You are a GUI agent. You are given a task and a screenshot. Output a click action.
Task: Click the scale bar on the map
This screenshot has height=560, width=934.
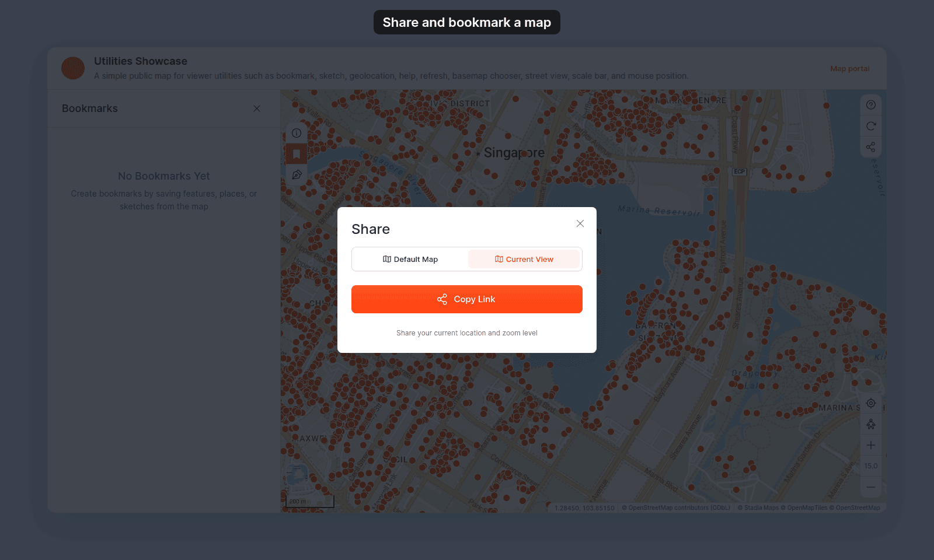(x=310, y=501)
